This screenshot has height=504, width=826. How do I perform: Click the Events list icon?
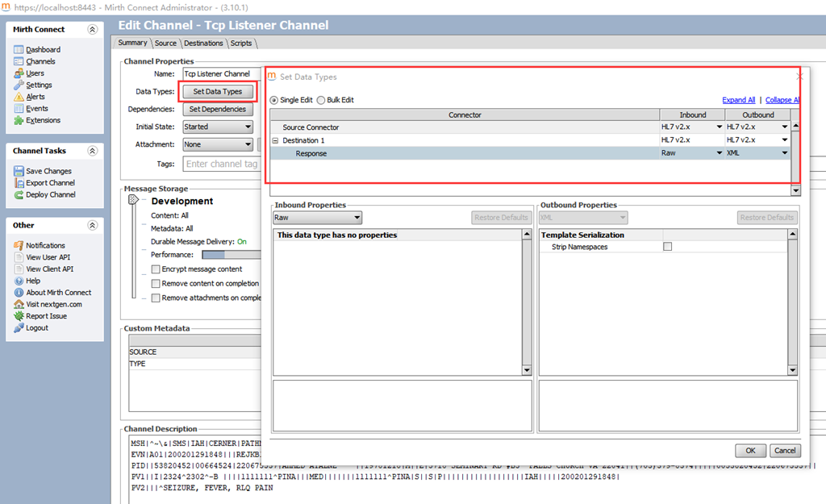19,109
